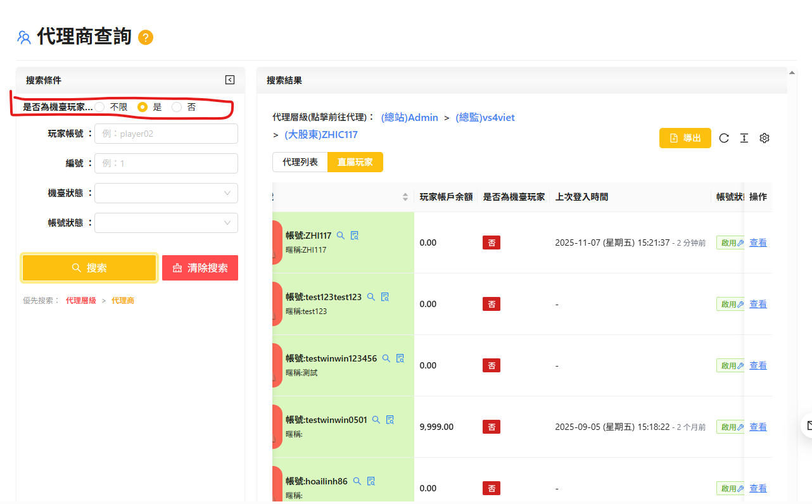Collapse the search conditions panel
812x504 pixels.
click(230, 80)
